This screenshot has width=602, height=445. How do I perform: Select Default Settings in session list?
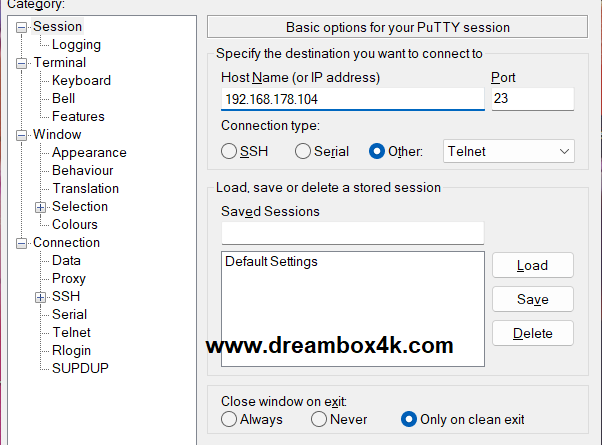pos(271,261)
